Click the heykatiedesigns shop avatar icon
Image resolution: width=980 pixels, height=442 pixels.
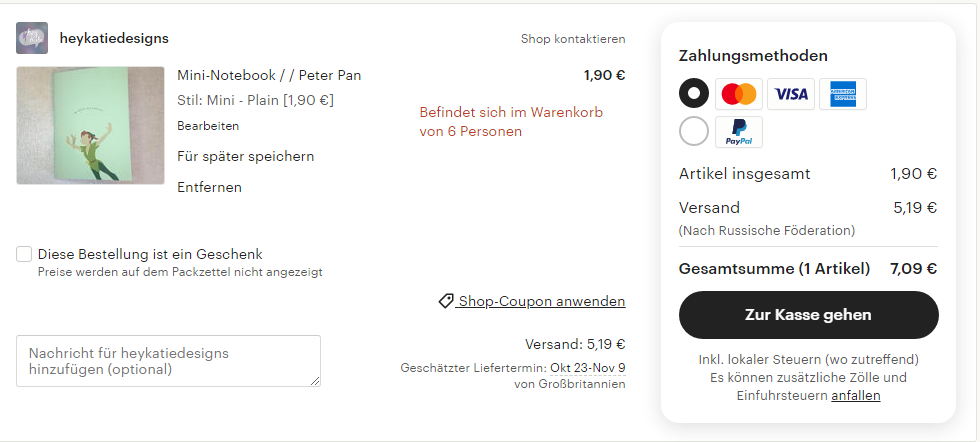pyautogui.click(x=32, y=38)
